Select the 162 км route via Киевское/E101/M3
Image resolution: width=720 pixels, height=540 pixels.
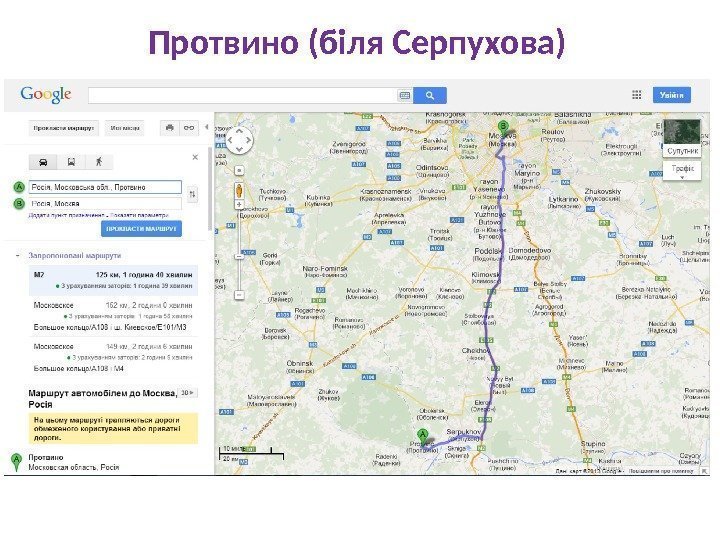click(113, 316)
